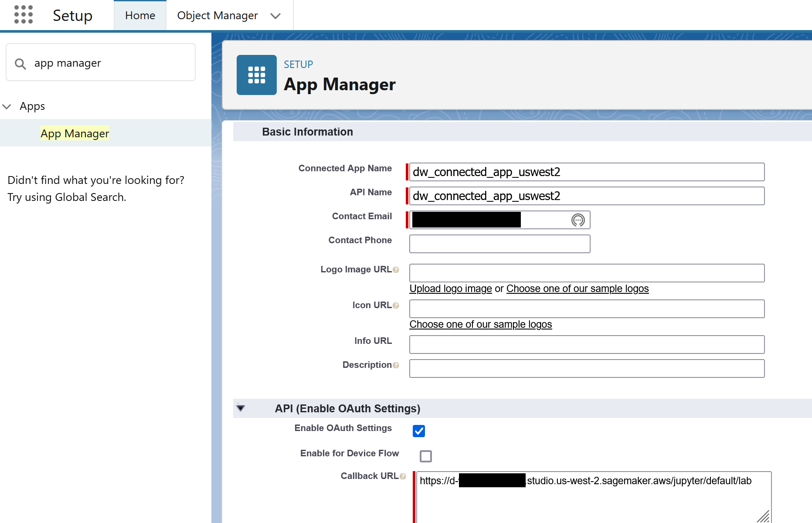The height and width of the screenshot is (523, 812).
Task: Click the App Manager grid icon in header
Action: (x=256, y=75)
